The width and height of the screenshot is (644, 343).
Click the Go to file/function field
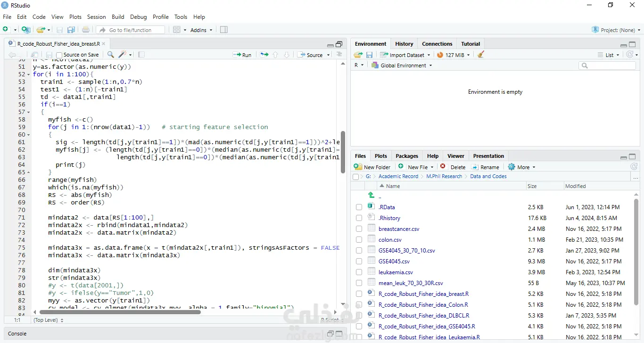pos(131,30)
